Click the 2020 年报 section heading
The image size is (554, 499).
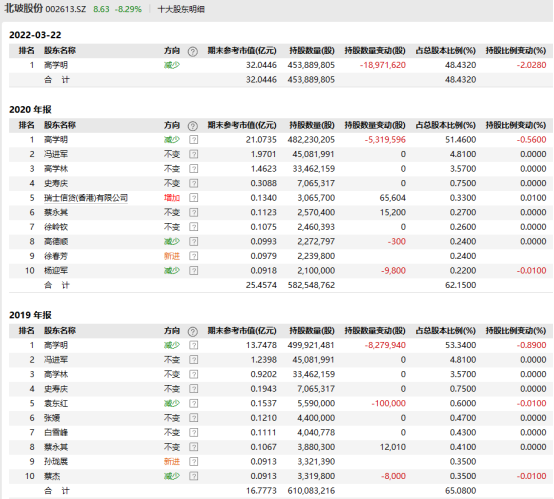pos(30,110)
